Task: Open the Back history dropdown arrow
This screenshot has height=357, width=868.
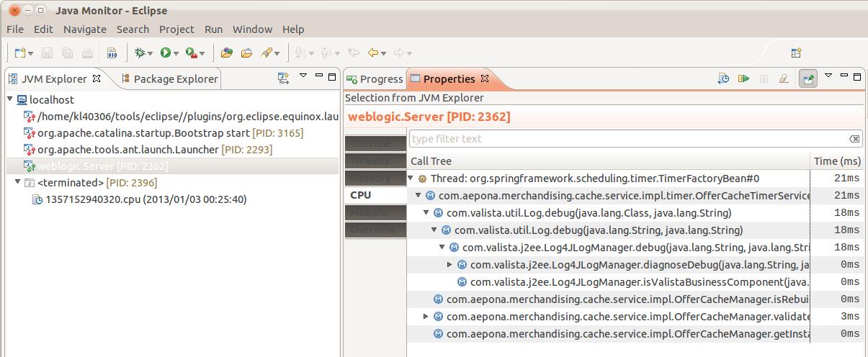Action: 384,53
